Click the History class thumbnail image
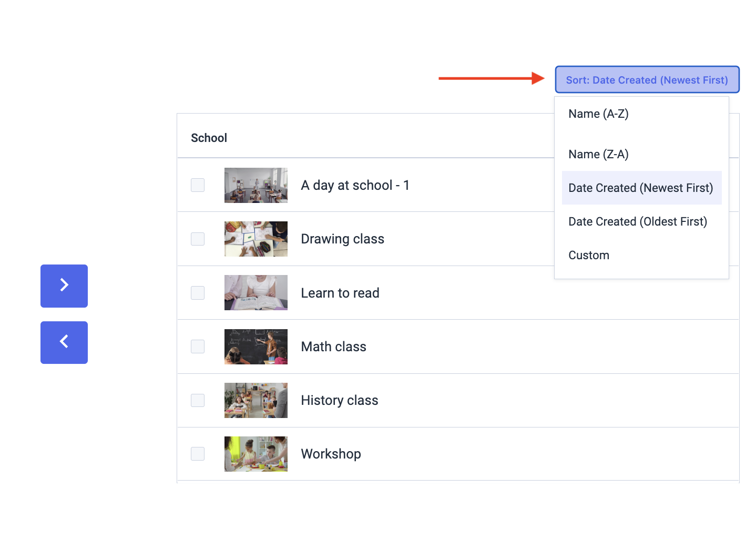 point(256,400)
